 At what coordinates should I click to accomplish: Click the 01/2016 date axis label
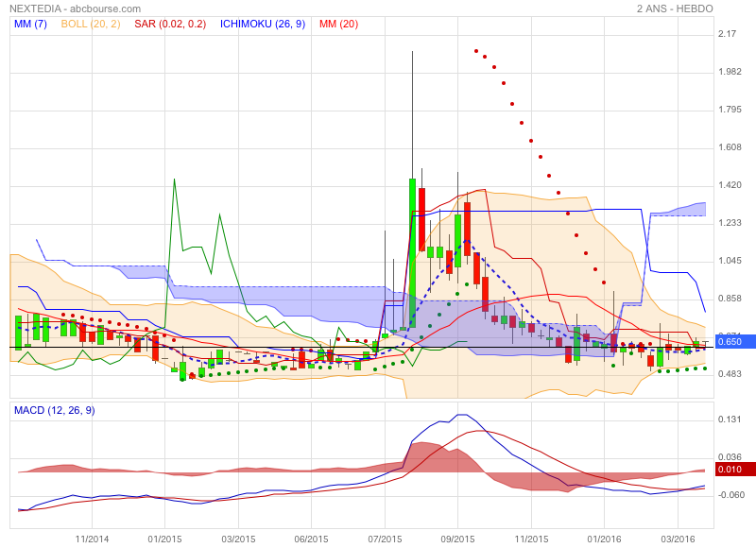604,539
